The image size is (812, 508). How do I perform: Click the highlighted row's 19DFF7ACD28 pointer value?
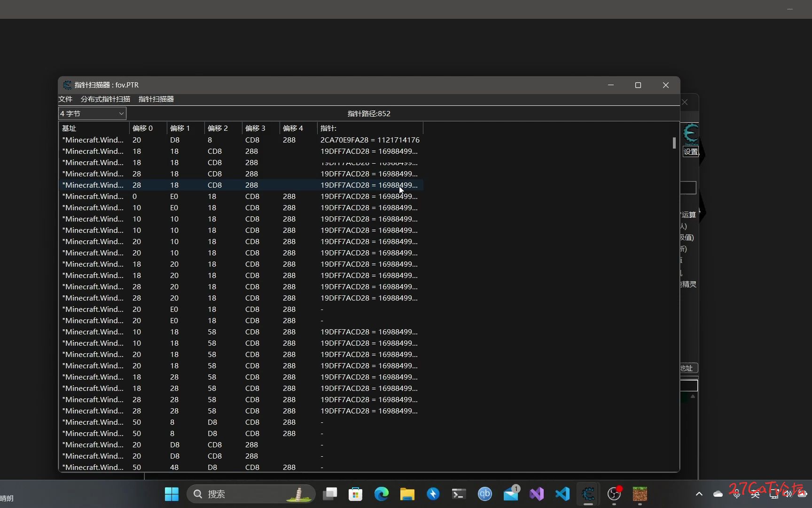(x=369, y=185)
